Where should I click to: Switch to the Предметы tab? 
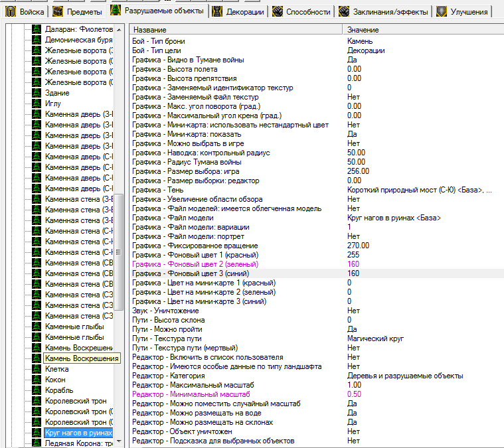click(78, 12)
